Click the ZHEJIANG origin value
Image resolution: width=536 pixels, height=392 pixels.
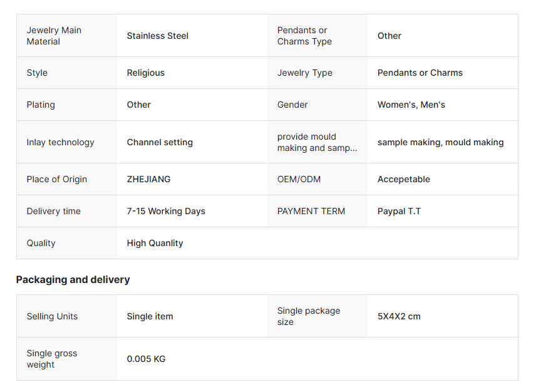pyautogui.click(x=148, y=179)
